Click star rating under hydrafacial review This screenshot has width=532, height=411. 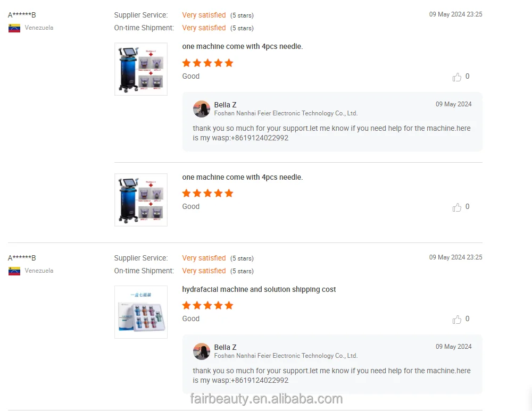pos(207,306)
